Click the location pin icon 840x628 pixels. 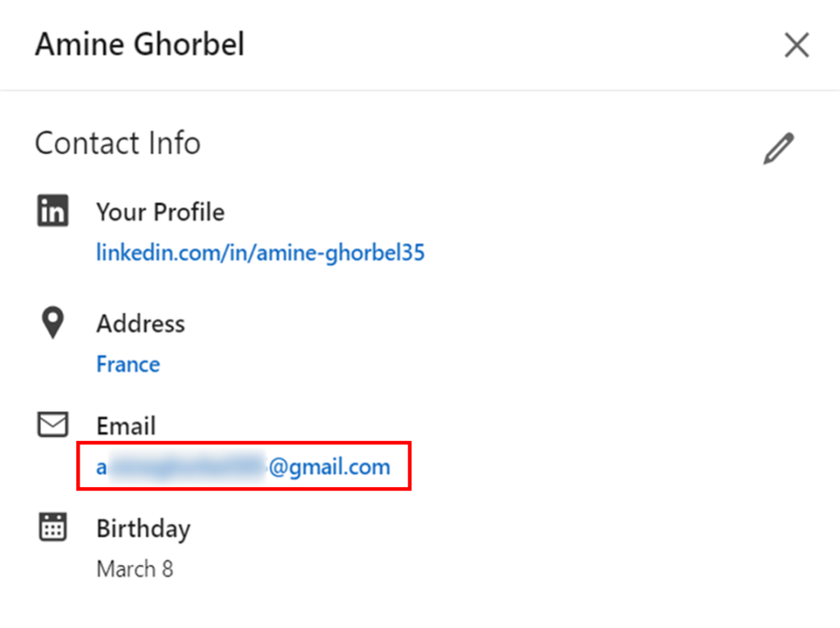pos(53,323)
